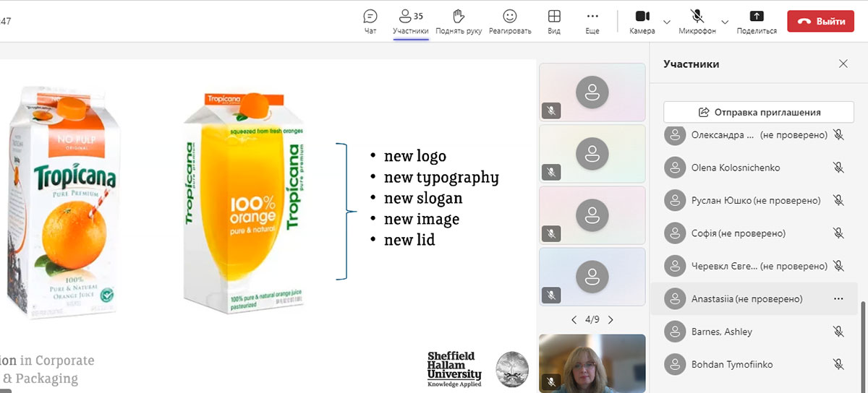Select participant Barnes, Ashley
The width and height of the screenshot is (868, 393).
click(754, 332)
